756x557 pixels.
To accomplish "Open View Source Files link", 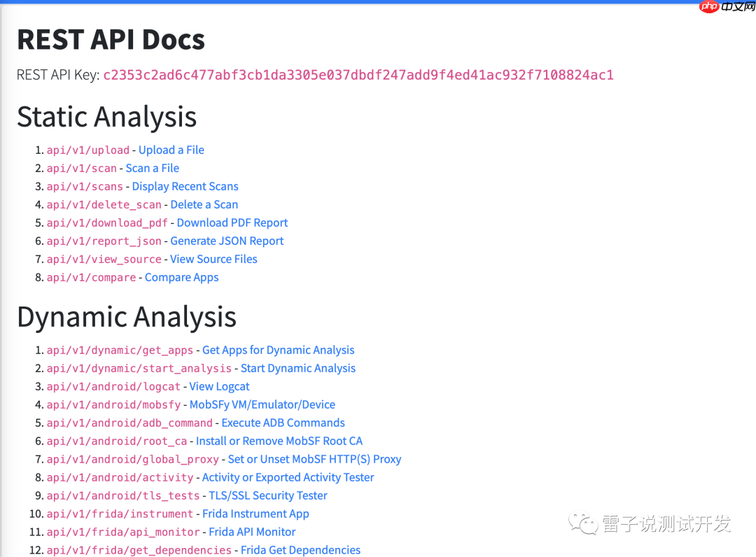I will click(x=213, y=259).
